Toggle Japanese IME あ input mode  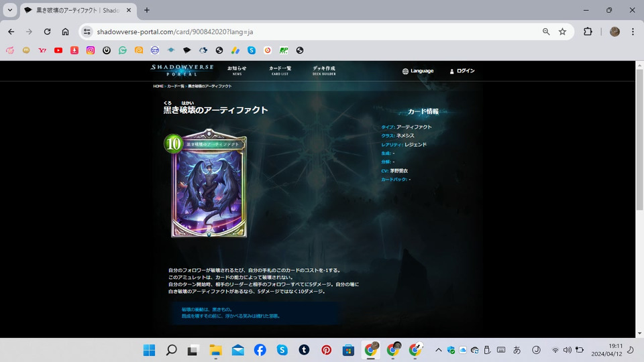coord(517,350)
